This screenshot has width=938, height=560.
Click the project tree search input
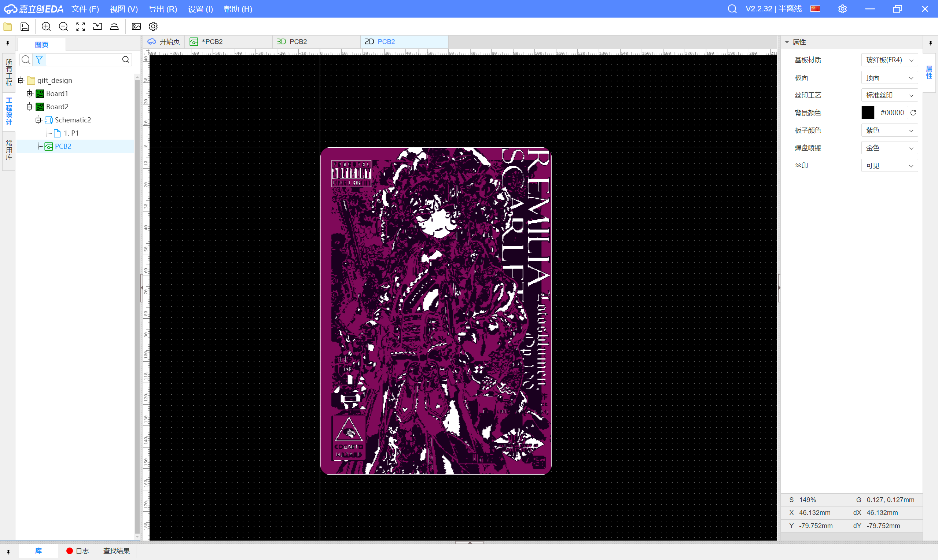[83, 60]
